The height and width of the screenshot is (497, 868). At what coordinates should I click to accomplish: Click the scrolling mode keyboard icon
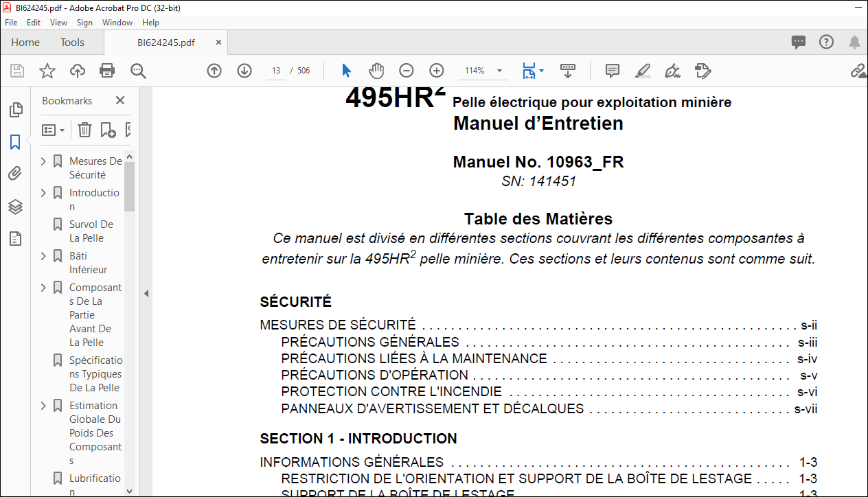coord(568,71)
